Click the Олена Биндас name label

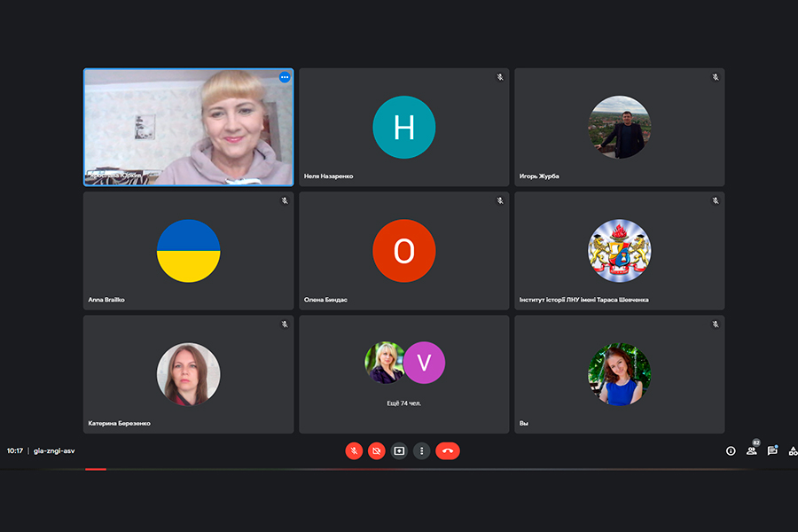[325, 300]
